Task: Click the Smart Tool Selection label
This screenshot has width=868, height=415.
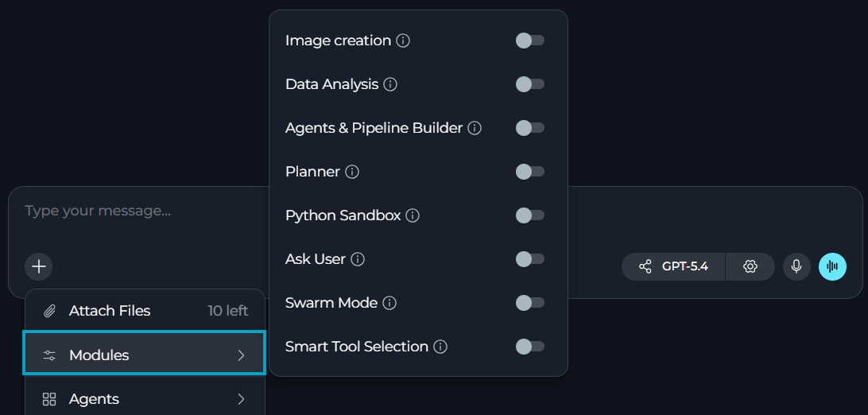Action: [x=356, y=347]
